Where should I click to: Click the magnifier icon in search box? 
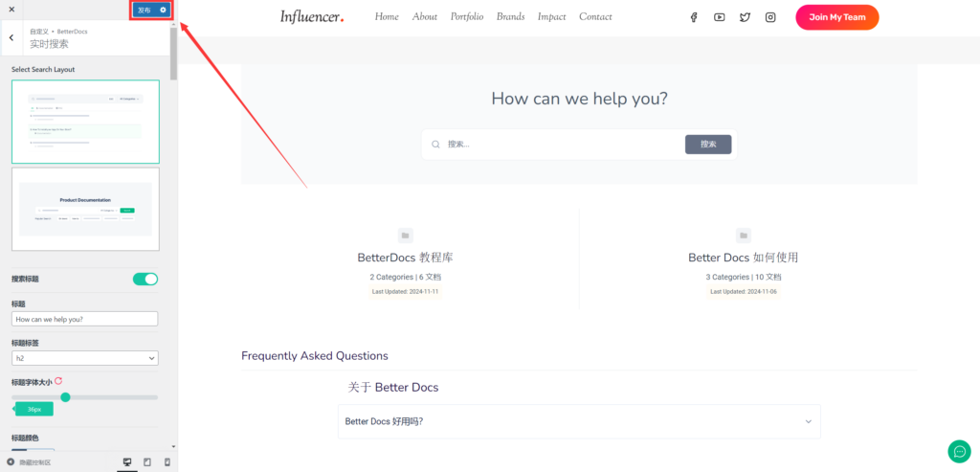pyautogui.click(x=435, y=145)
